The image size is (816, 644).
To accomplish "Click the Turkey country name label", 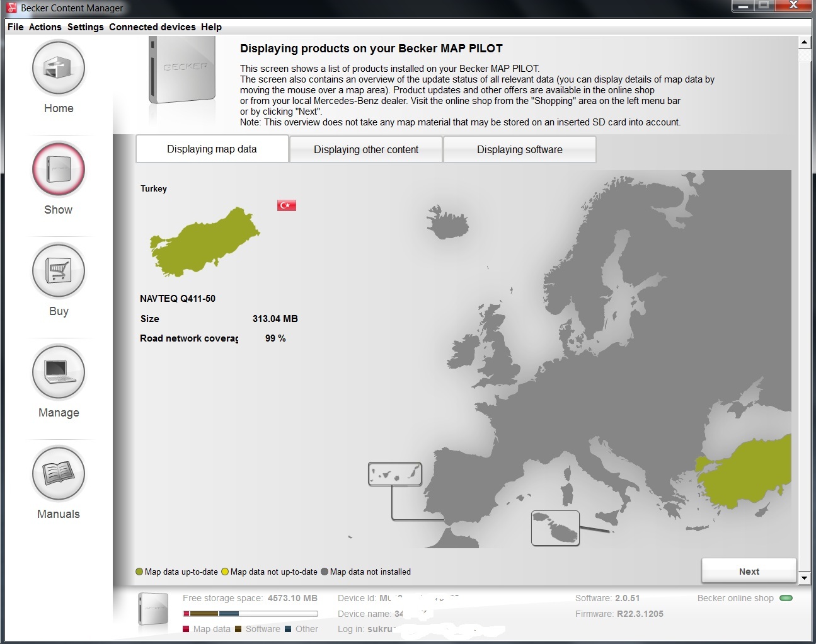I will 154,188.
